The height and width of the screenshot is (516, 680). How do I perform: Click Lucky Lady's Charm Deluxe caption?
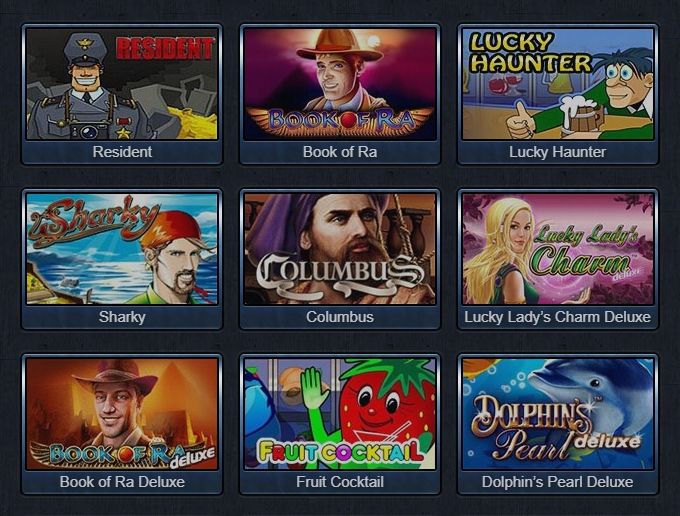(x=558, y=317)
